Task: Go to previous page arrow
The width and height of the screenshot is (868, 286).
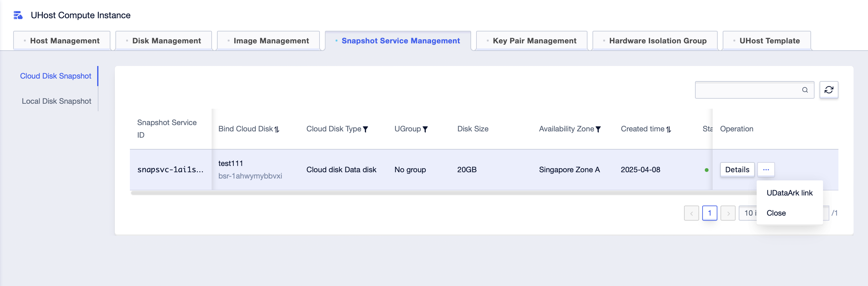Action: pyautogui.click(x=691, y=213)
